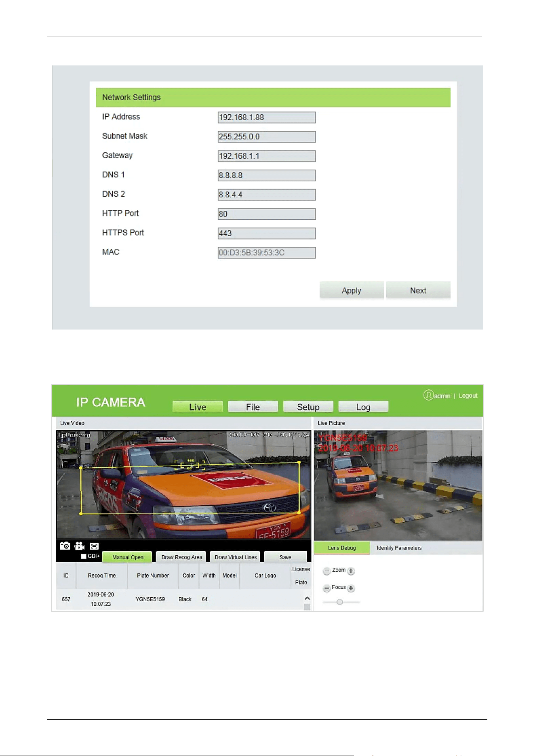Click the Live Picture snapshot image
This screenshot has height=756, width=535.
[398, 485]
